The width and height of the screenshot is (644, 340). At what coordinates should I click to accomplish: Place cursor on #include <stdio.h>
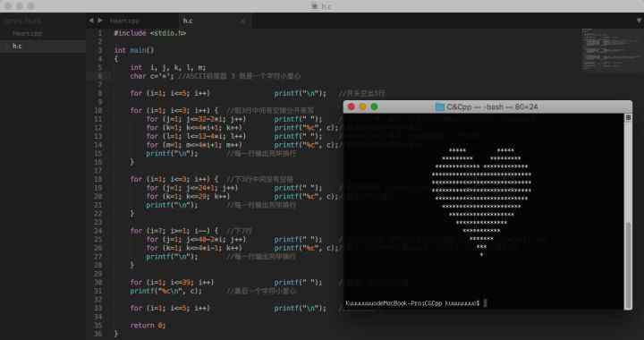[150, 33]
